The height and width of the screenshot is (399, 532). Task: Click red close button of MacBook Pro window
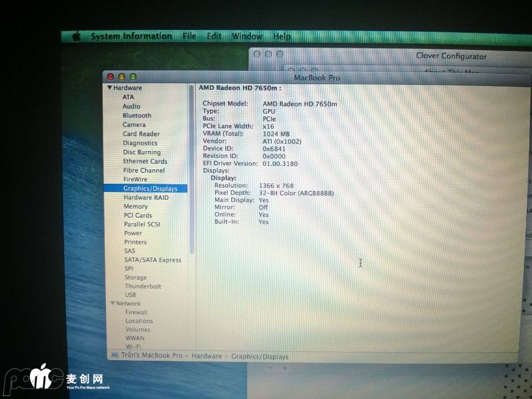click(x=110, y=77)
